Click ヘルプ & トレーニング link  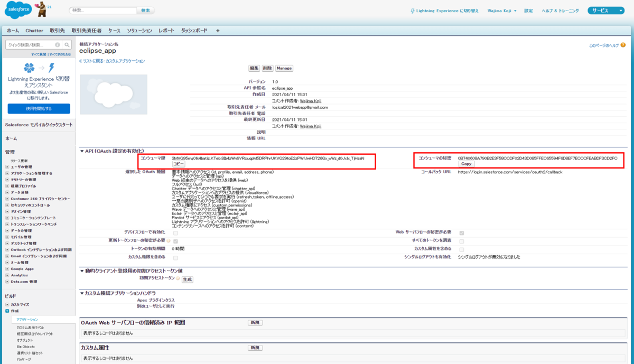pyautogui.click(x=559, y=11)
